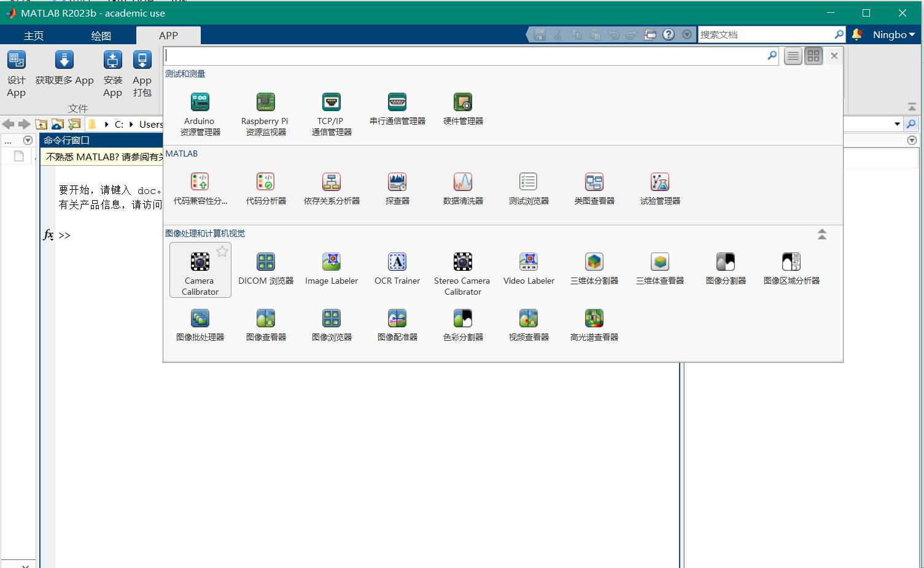The image size is (924, 568).
Task: Click 安装 App button
Action: point(112,74)
